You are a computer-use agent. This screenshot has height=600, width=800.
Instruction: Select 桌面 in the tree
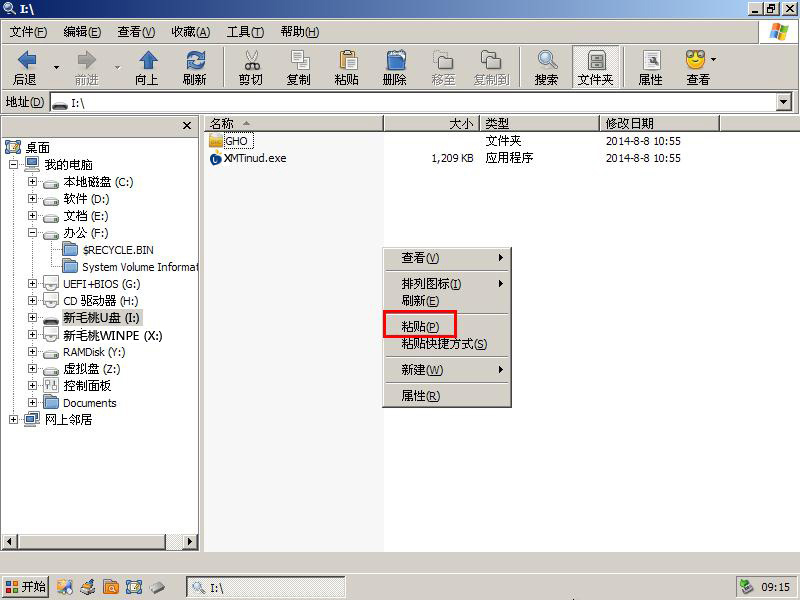click(38, 148)
